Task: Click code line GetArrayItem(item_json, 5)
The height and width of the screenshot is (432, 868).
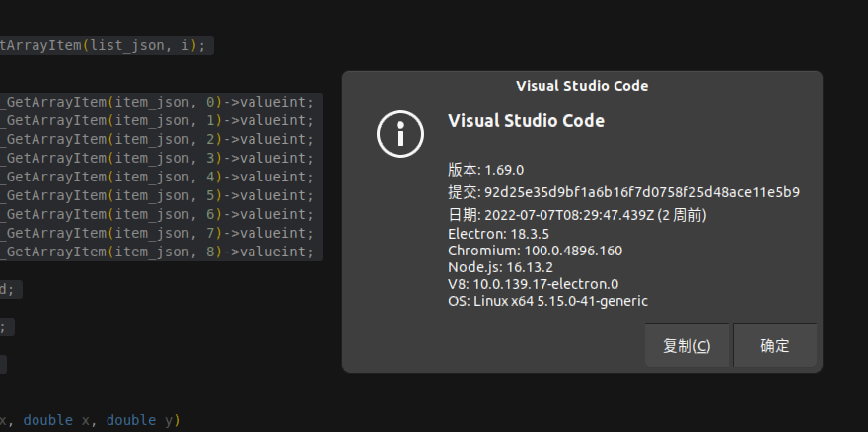Action: [157, 195]
